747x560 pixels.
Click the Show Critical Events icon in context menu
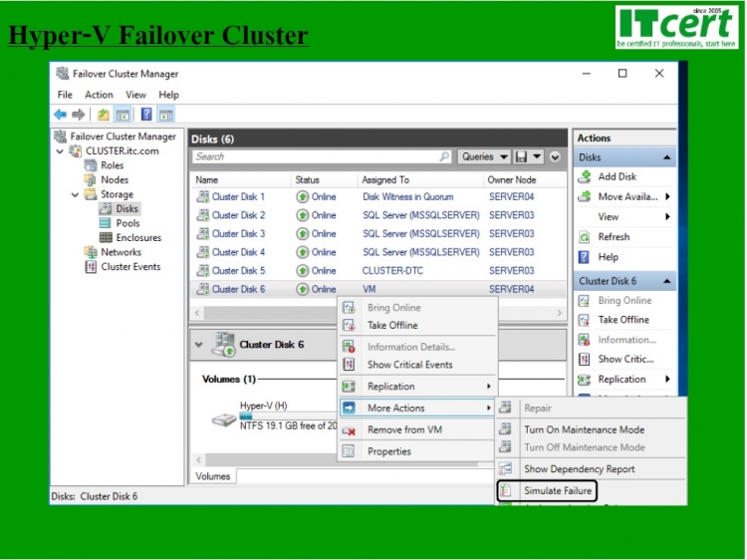pos(349,365)
